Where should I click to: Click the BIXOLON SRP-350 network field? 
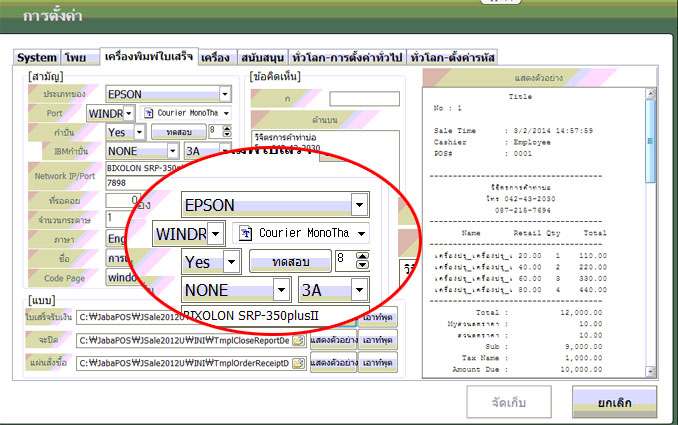pos(143,169)
